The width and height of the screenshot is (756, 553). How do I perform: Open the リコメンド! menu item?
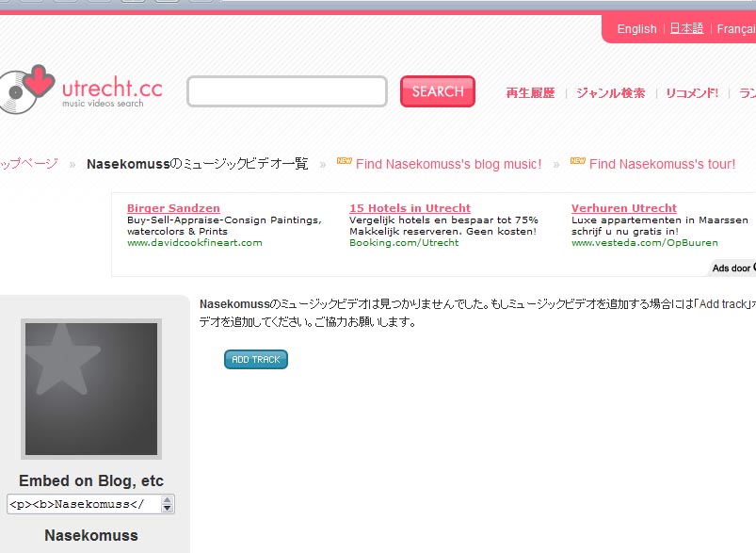click(x=692, y=93)
